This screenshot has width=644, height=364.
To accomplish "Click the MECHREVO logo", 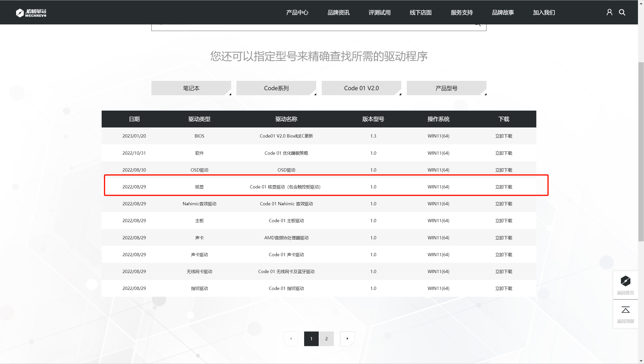I will pyautogui.click(x=31, y=12).
